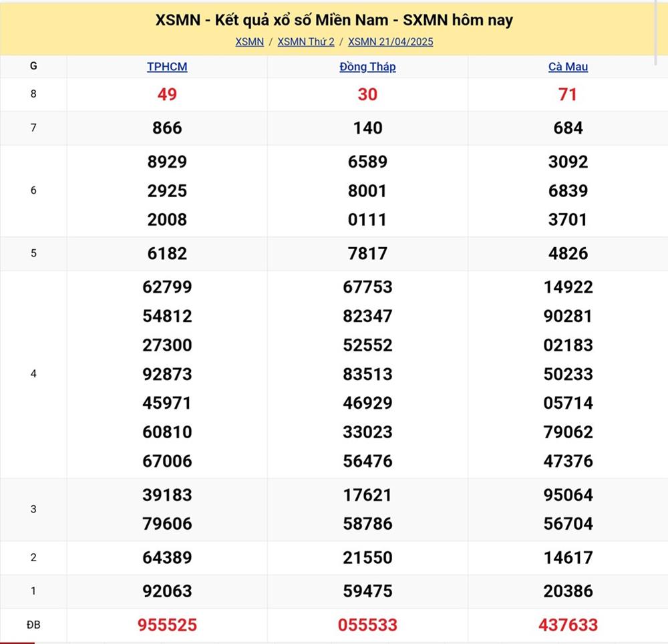Open the XSMN Thứ 2 breadcrumb link
The height and width of the screenshot is (644, 668).
click(x=306, y=41)
